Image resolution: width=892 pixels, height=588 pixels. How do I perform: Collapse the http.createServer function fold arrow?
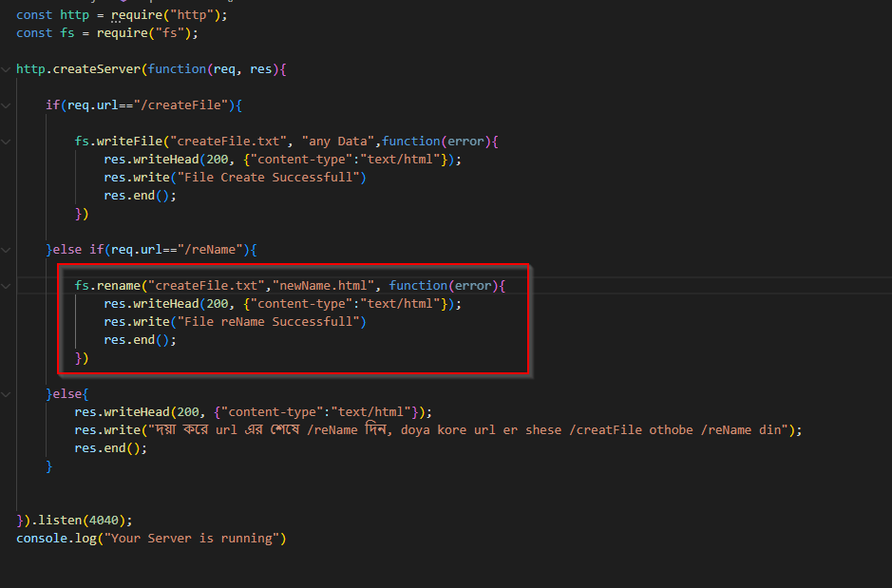pyautogui.click(x=6, y=69)
